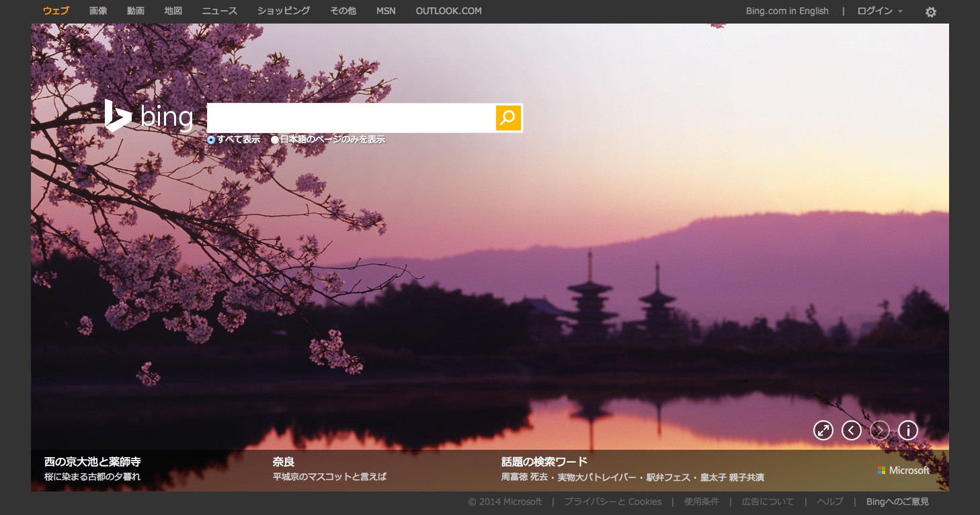
Task: Open the 地図 section
Action: 173,11
